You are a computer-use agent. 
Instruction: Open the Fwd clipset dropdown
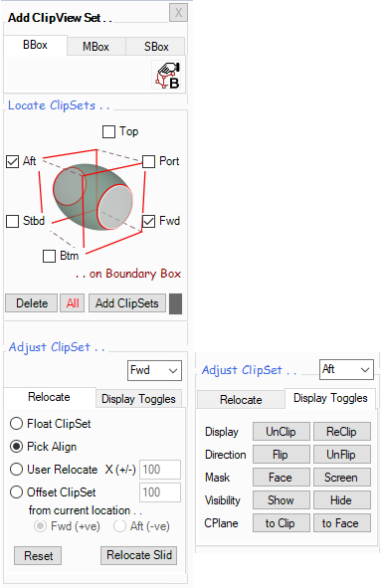point(154,370)
